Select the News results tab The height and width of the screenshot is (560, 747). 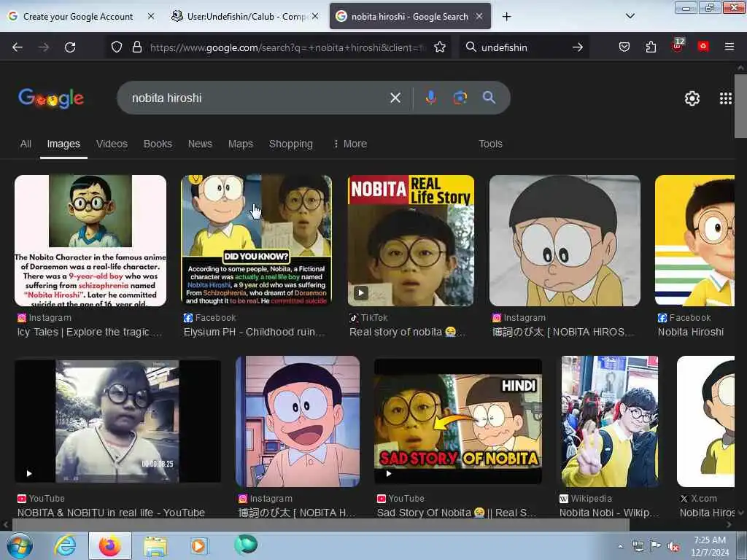pos(200,144)
